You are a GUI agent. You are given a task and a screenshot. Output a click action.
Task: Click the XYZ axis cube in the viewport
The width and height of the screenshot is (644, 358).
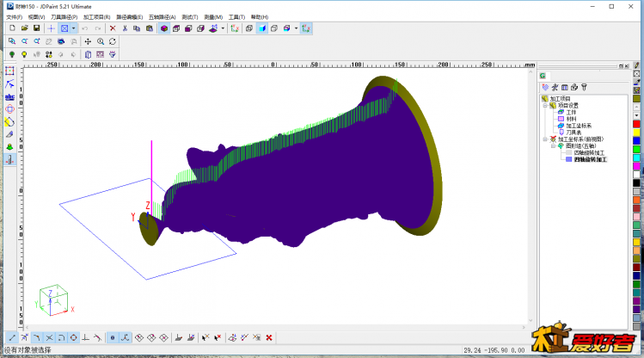(x=54, y=300)
